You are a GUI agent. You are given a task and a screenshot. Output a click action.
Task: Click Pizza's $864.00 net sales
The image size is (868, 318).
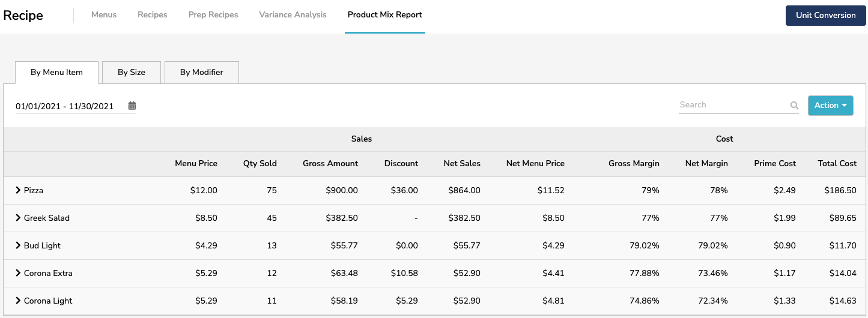(x=464, y=190)
